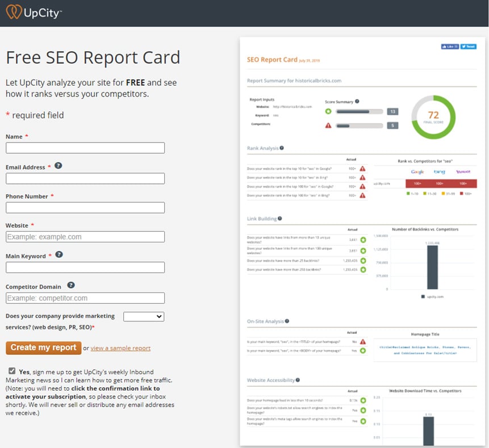Click the Website Accessibility help icon

[298, 380]
